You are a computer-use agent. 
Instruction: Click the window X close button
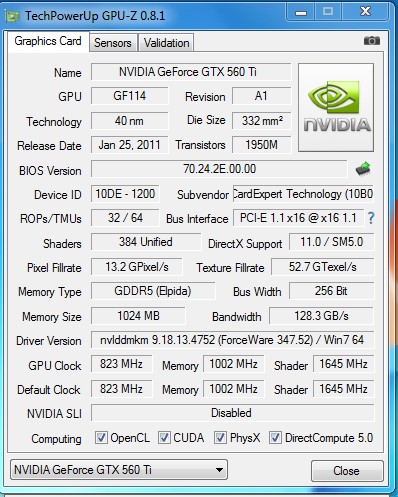pos(365,12)
